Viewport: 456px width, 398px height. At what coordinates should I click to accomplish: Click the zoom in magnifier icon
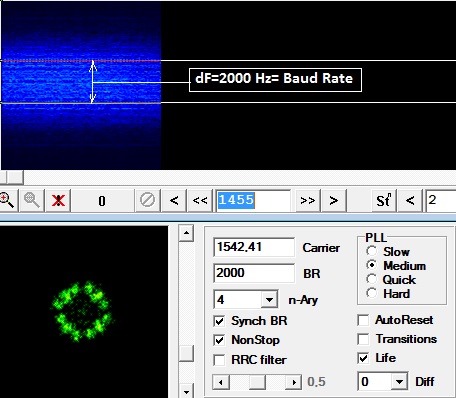point(7,201)
